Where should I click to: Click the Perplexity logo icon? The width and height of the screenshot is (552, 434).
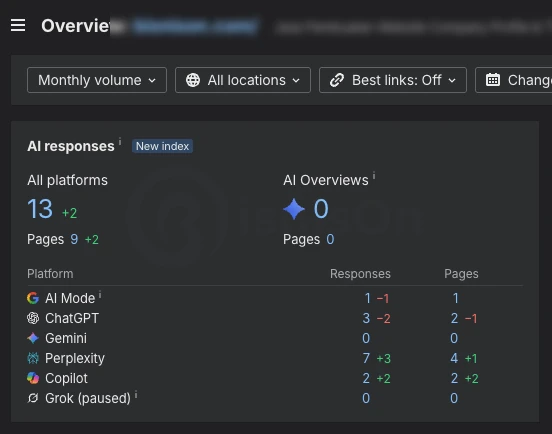click(x=33, y=358)
